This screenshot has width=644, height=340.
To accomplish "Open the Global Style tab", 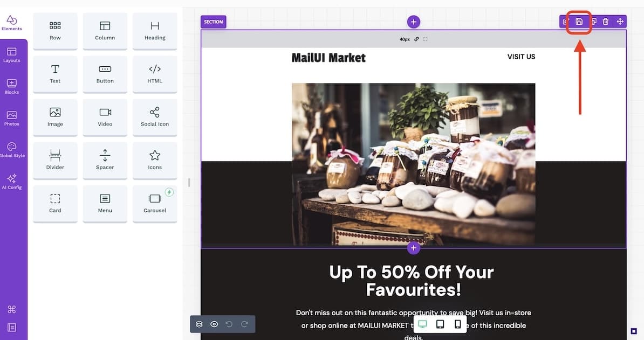I will click(x=12, y=150).
